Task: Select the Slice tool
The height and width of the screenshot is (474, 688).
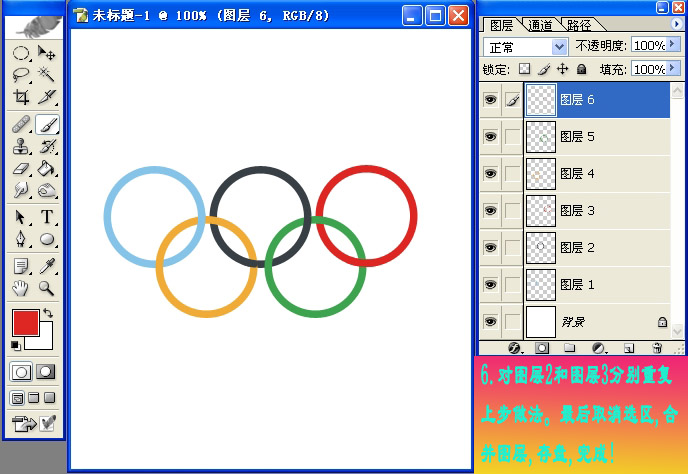Action: point(47,97)
